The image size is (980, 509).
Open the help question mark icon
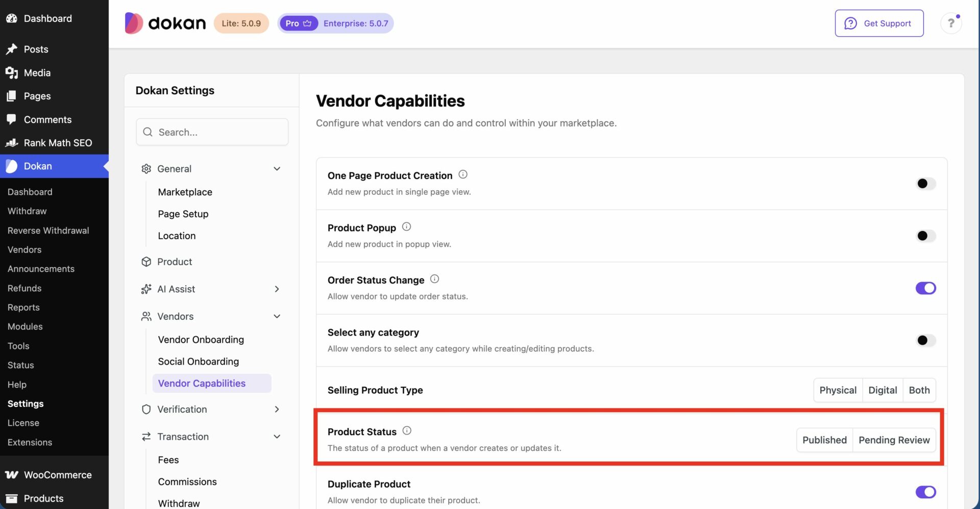pos(951,23)
